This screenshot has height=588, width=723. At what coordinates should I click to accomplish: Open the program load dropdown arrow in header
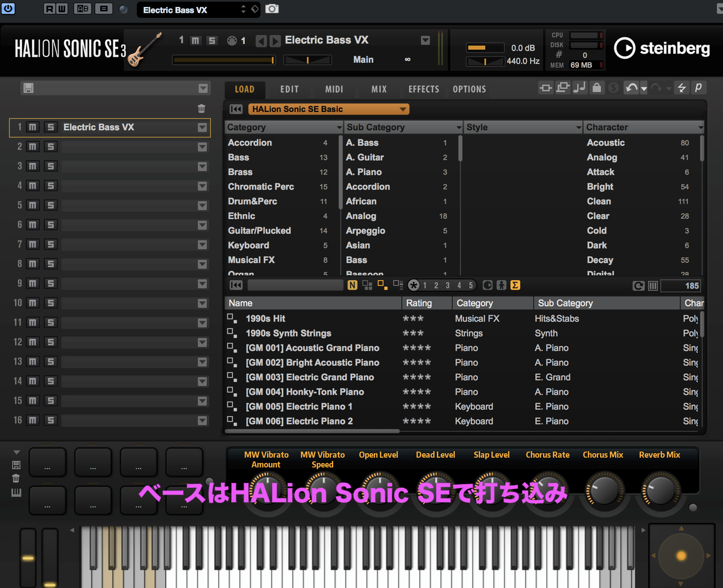point(425,40)
